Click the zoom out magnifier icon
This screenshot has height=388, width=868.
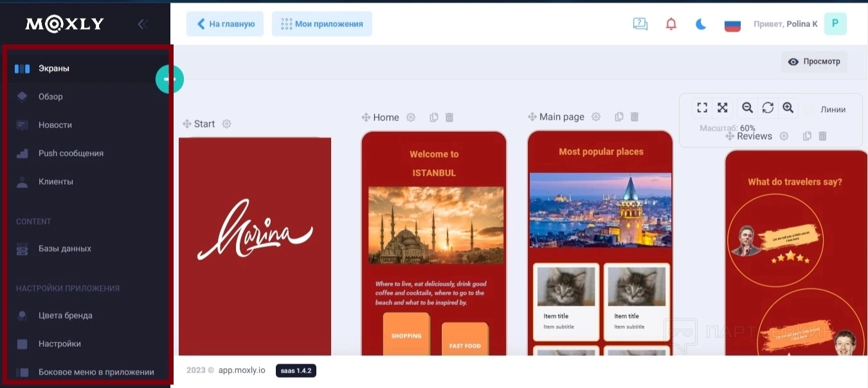coord(747,107)
